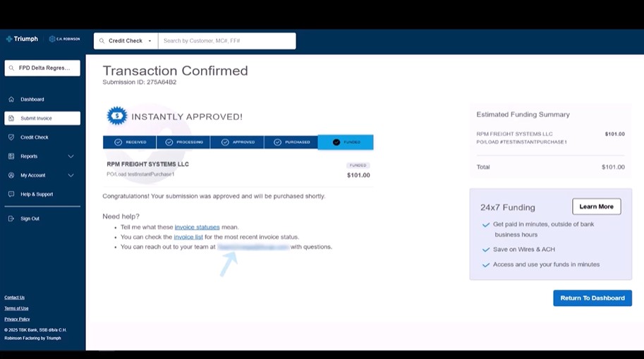Open the Privacy Policy footer link
The image size is (644, 359).
(17, 319)
